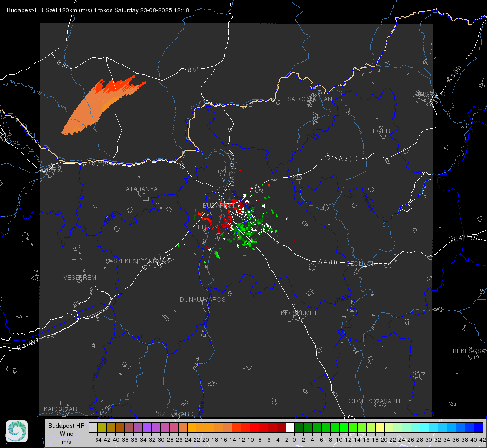Click the MISKOLC city label
Image resolution: width=487 pixels, height=448 pixels.
[x=431, y=94]
